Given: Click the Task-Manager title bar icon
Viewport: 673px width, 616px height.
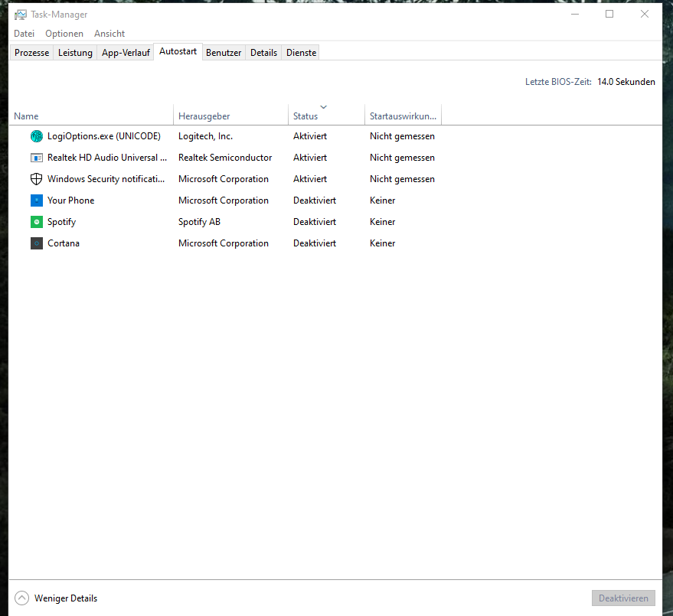Looking at the screenshot, I should [20, 15].
